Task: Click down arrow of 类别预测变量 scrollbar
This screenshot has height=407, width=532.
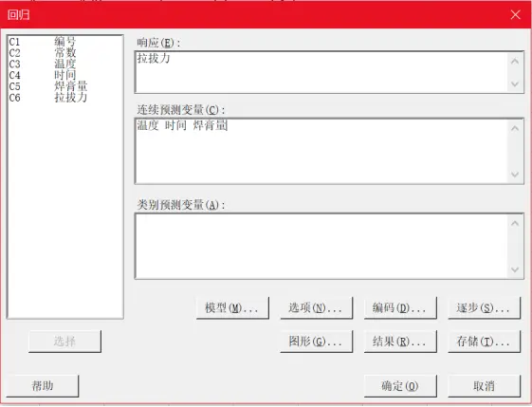Action: tap(515, 269)
